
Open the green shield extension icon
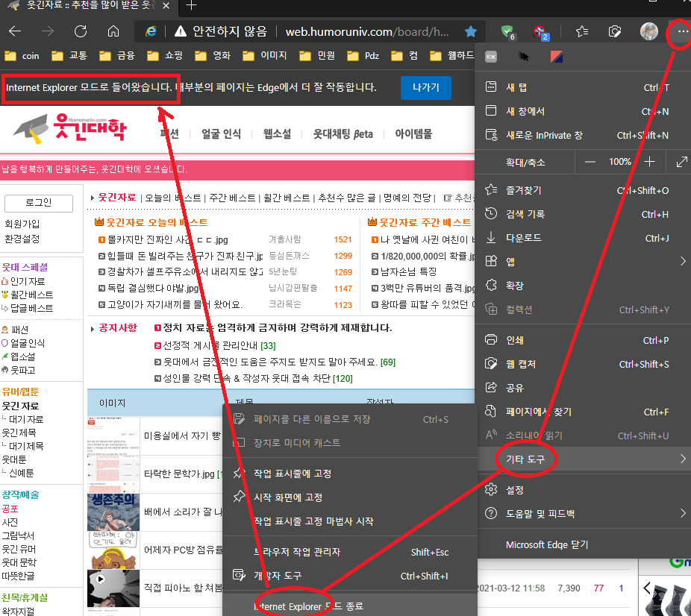[x=507, y=32]
